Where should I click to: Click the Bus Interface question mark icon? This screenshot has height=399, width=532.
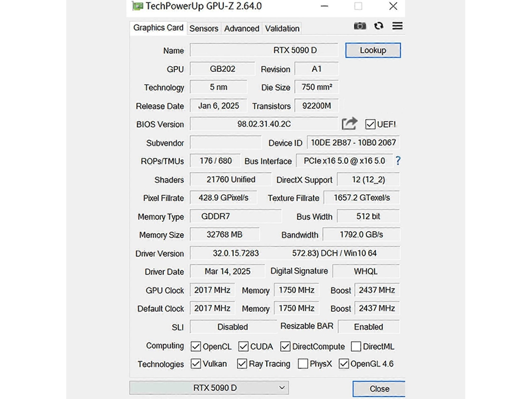click(x=398, y=161)
